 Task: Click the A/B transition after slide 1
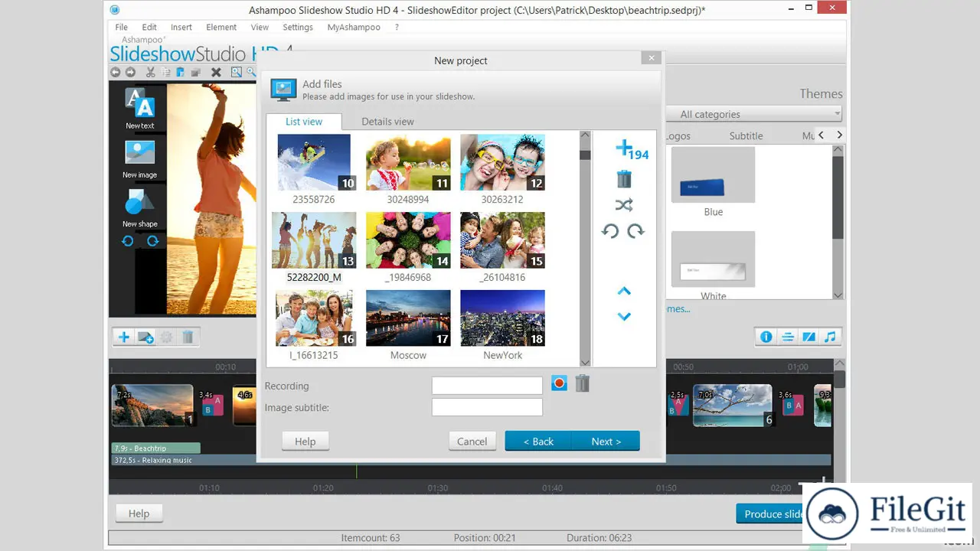[212, 404]
